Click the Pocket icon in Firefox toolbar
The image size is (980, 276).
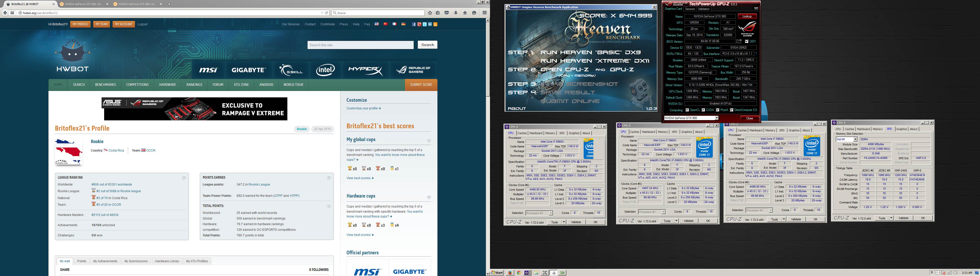point(447,13)
